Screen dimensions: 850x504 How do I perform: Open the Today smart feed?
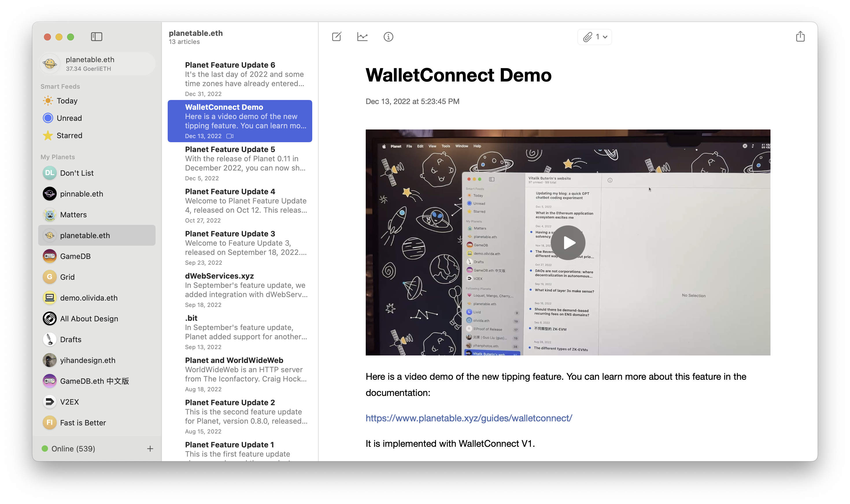(x=97, y=101)
